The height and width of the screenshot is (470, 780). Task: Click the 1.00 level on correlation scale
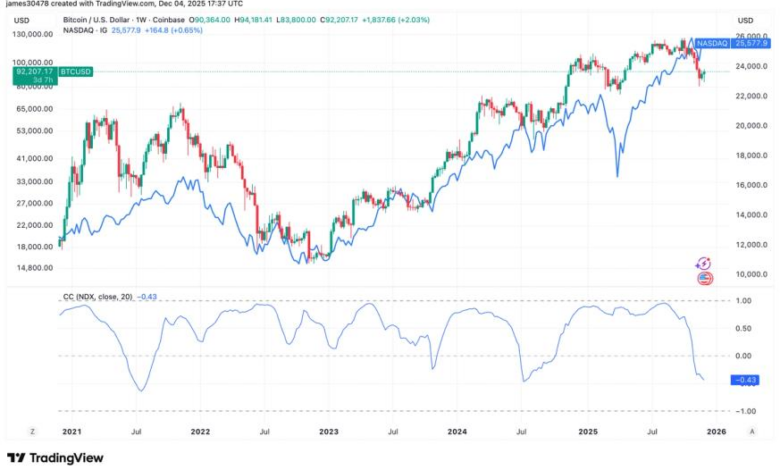tap(744, 301)
